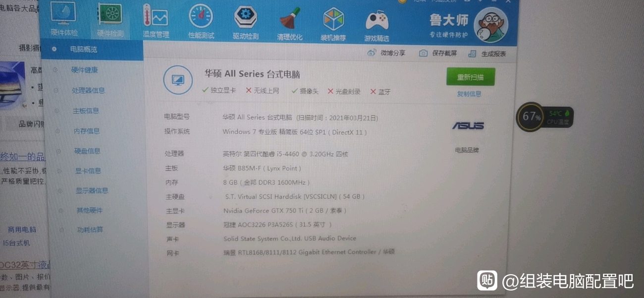Click the green 重新扫描 button
The image size is (644, 298).
point(471,77)
